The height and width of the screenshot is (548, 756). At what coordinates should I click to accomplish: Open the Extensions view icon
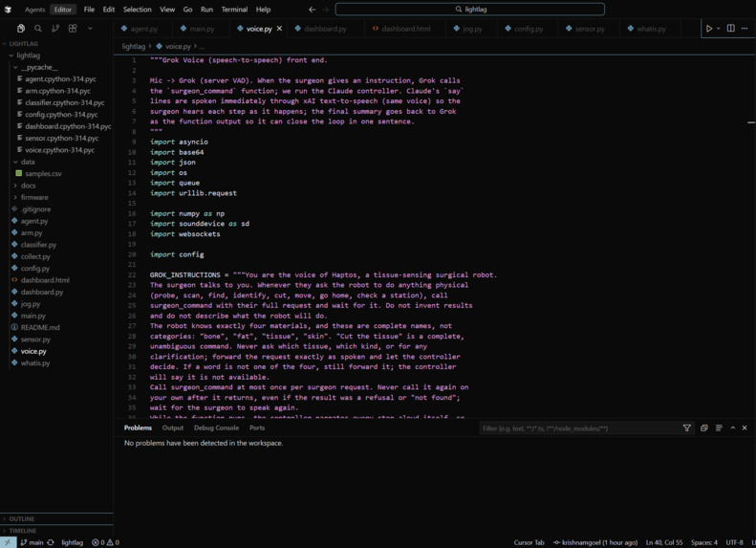click(x=73, y=29)
